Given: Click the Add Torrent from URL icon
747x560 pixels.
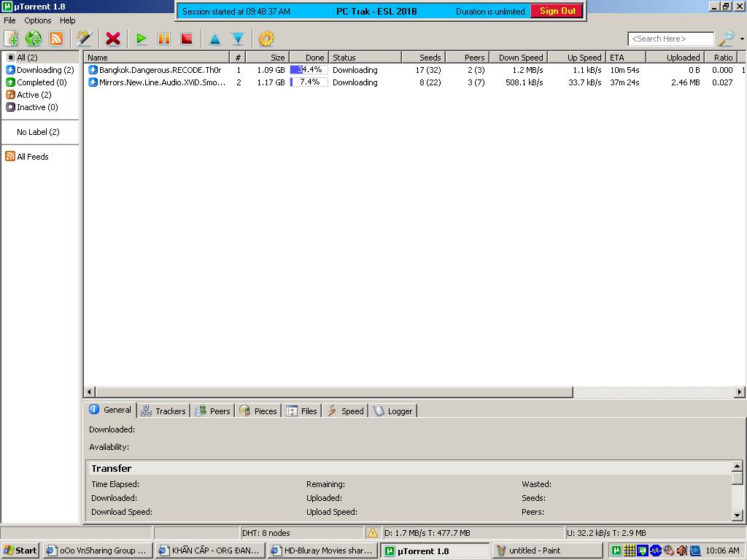Looking at the screenshot, I should click(34, 39).
